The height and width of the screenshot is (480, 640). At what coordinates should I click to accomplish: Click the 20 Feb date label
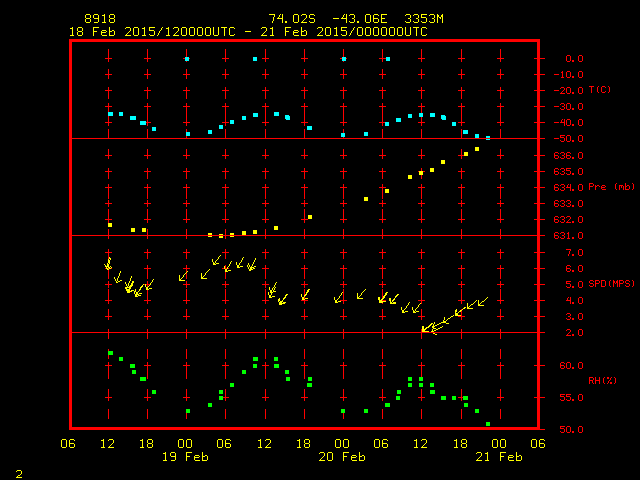[x=342, y=457]
